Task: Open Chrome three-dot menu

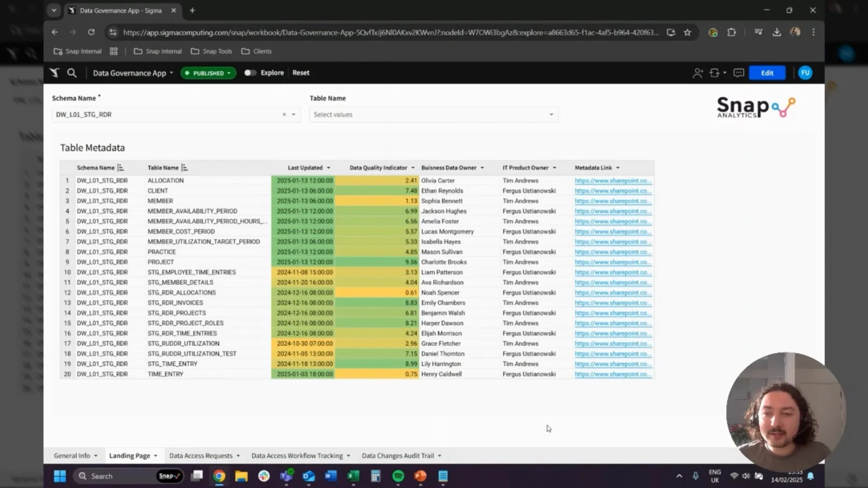Action: [x=814, y=32]
